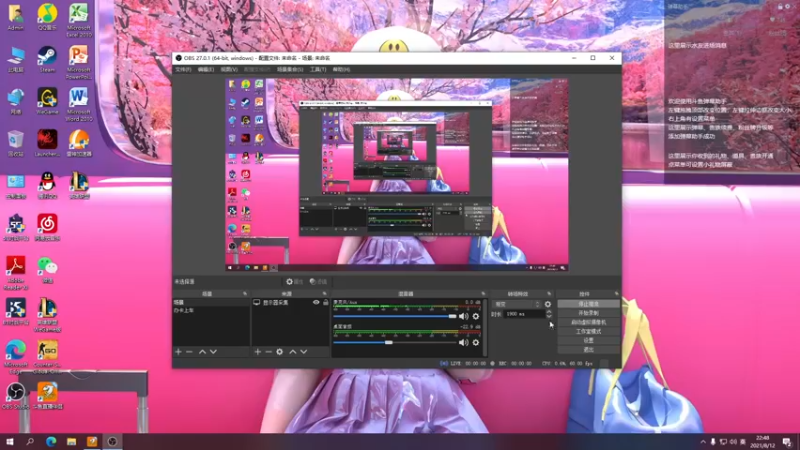
Task: Click the Recycle Bin desktop icon
Action: [16, 144]
